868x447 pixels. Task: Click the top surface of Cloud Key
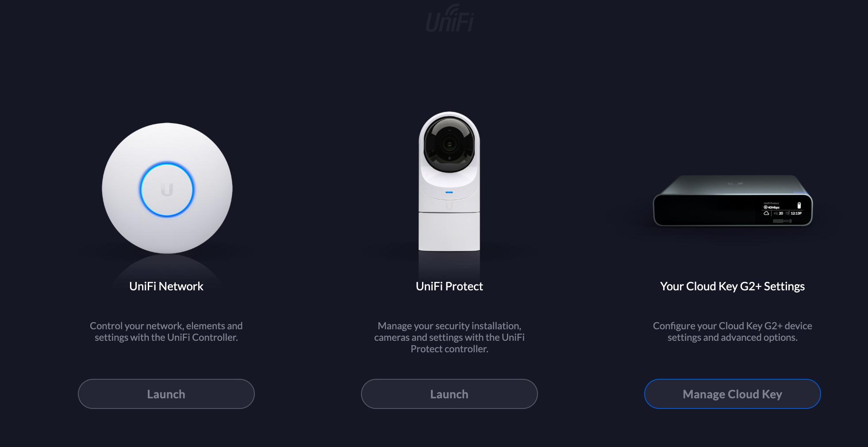(733, 185)
